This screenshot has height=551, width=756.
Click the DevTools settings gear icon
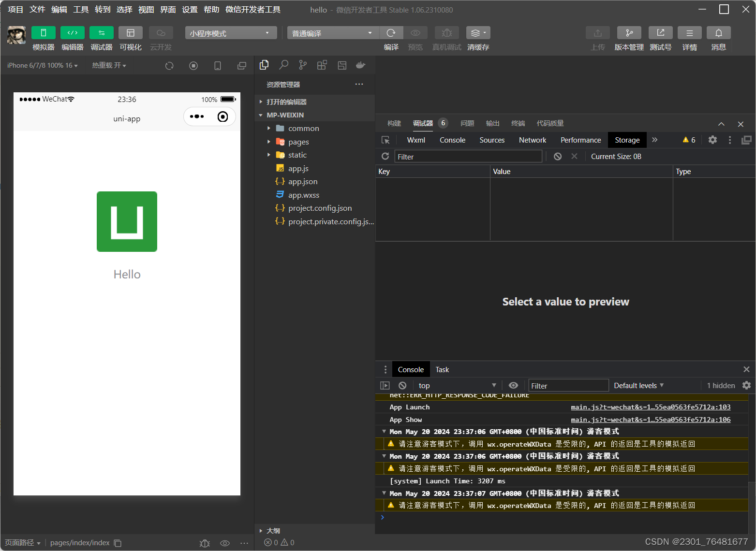(712, 140)
